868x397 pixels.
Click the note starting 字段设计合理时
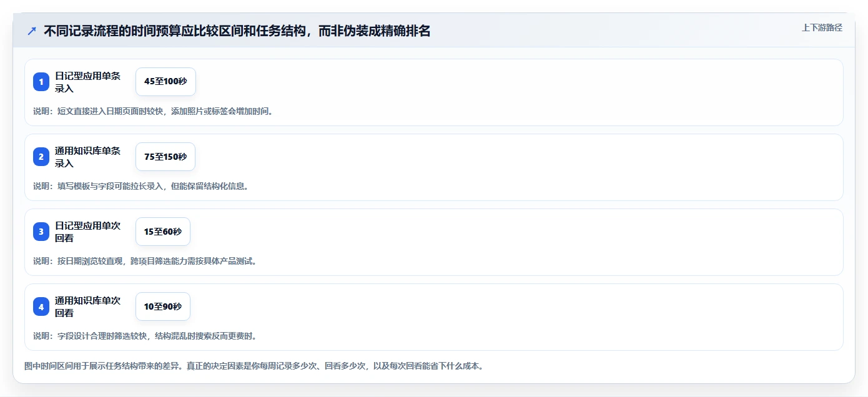click(145, 336)
